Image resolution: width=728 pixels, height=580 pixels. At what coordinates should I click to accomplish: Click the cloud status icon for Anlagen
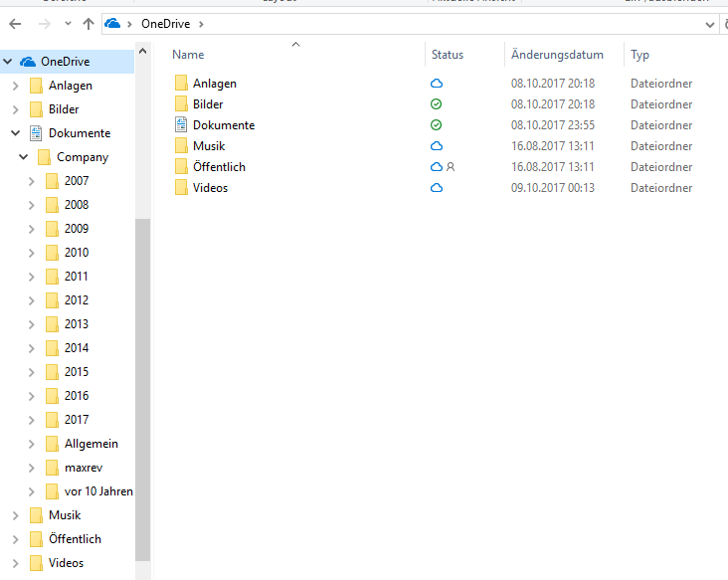click(437, 84)
